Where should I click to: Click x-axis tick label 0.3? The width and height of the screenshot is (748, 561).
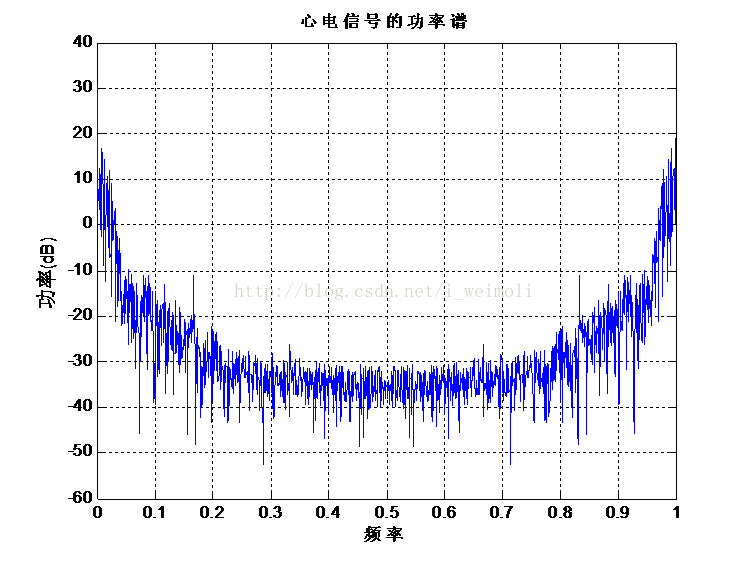point(270,512)
